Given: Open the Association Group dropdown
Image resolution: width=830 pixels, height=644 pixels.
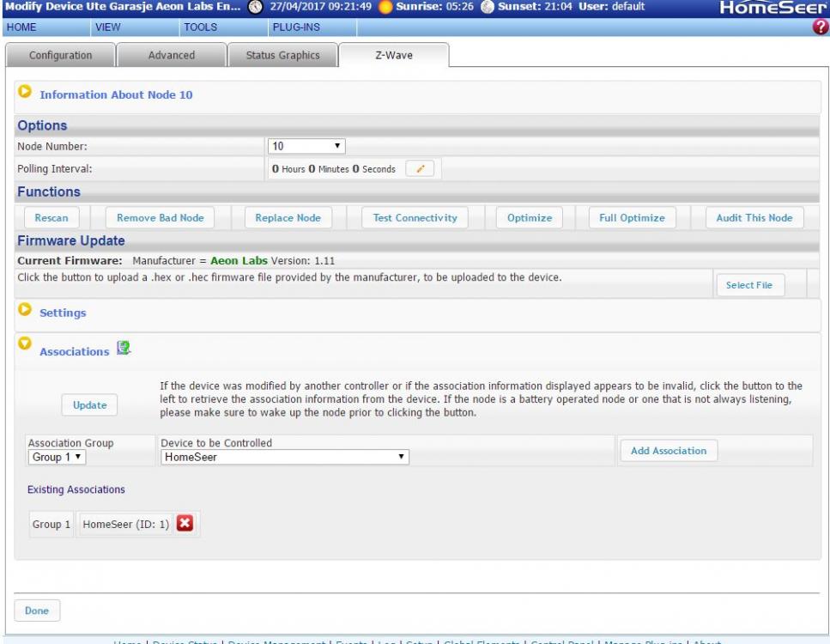Looking at the screenshot, I should [58, 458].
